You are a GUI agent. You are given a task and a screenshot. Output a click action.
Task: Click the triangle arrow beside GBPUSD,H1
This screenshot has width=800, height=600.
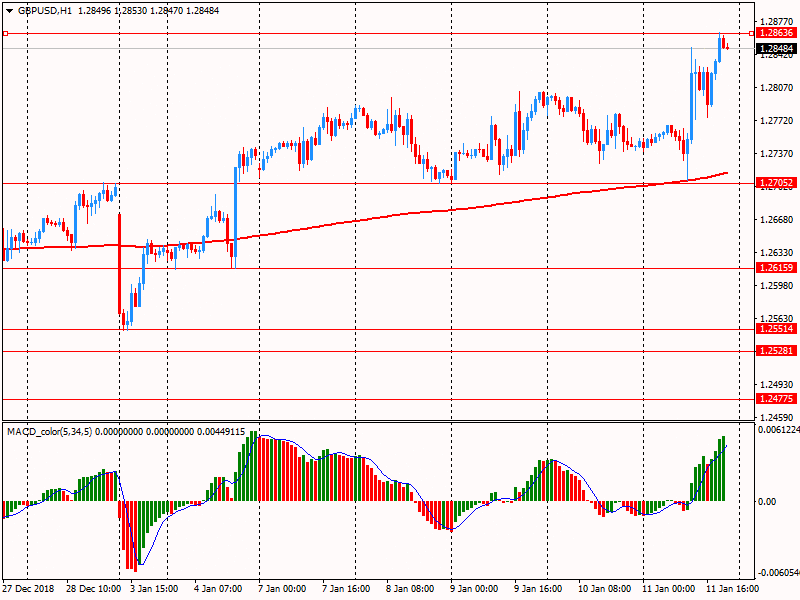9,10
